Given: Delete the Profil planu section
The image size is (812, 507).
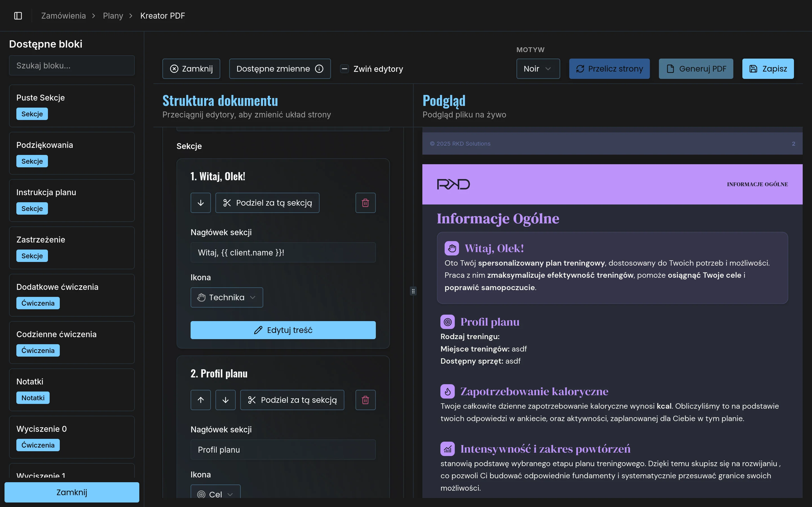Looking at the screenshot, I should point(365,400).
